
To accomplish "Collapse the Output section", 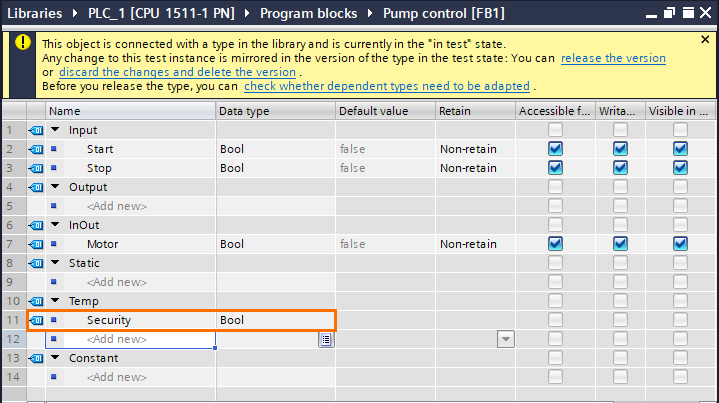I will click(55, 187).
